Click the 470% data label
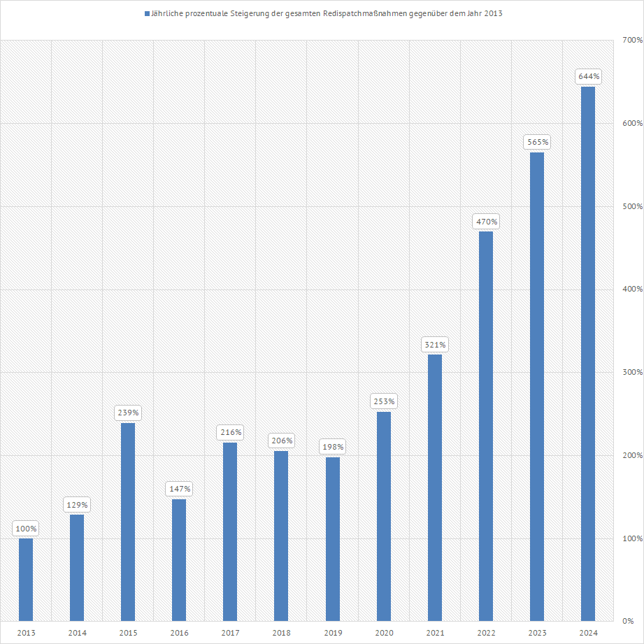The image size is (644, 644). tap(487, 222)
